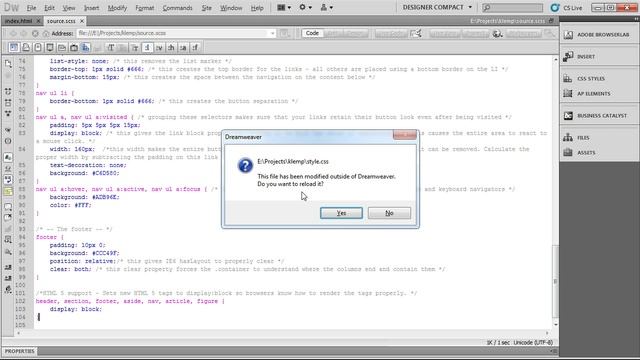Render for Print media type

click(26, 48)
